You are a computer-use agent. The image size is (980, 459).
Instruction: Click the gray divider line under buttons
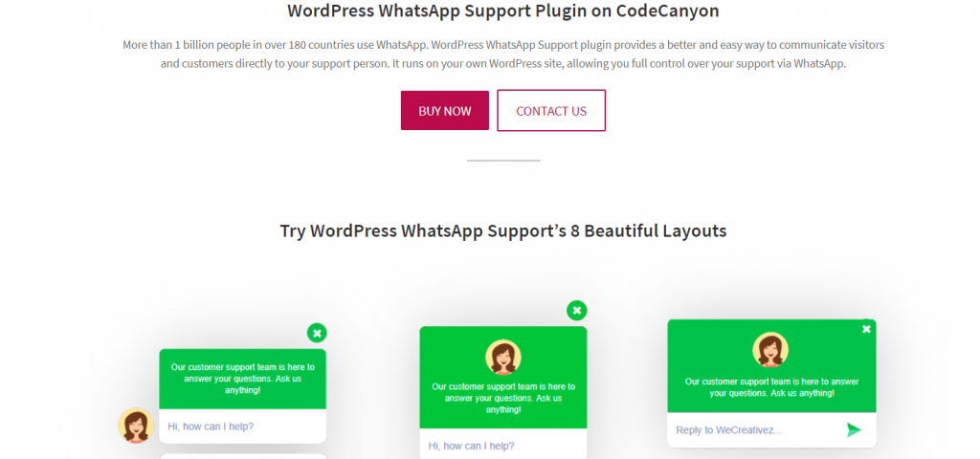click(503, 161)
